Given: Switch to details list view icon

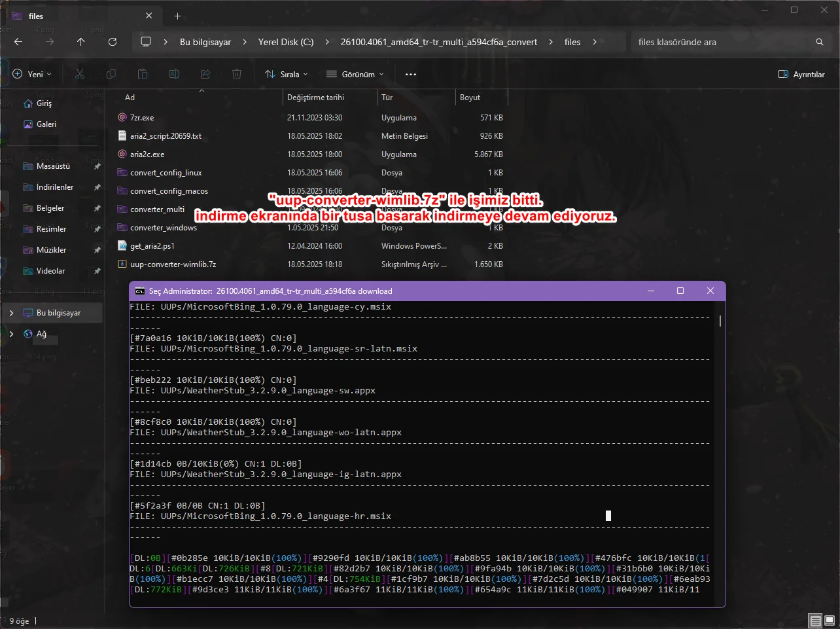Looking at the screenshot, I should point(815,620).
